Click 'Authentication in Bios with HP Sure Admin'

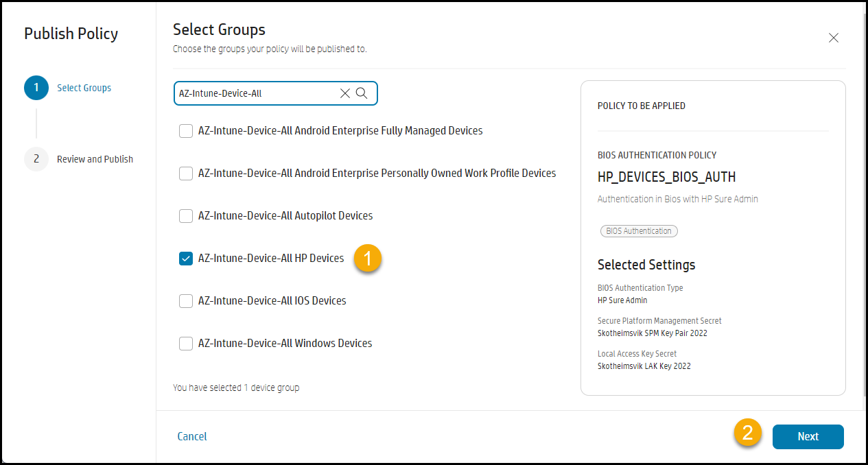click(678, 199)
